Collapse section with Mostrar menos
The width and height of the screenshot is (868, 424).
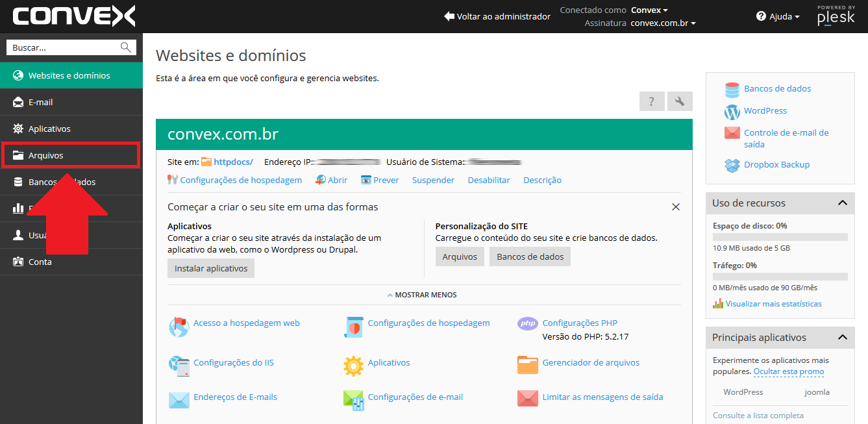coord(422,295)
